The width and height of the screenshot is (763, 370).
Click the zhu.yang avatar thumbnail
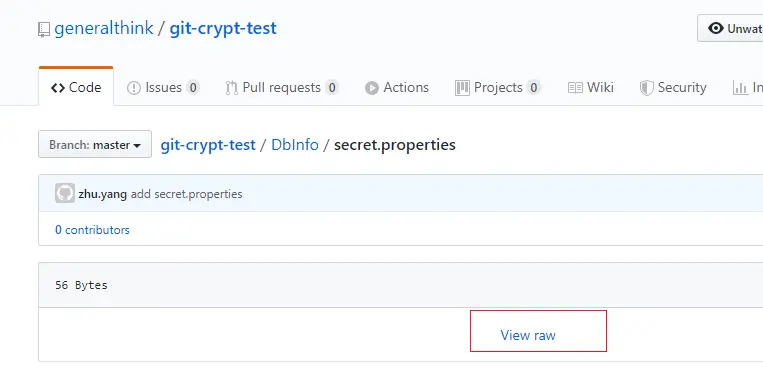pos(65,193)
